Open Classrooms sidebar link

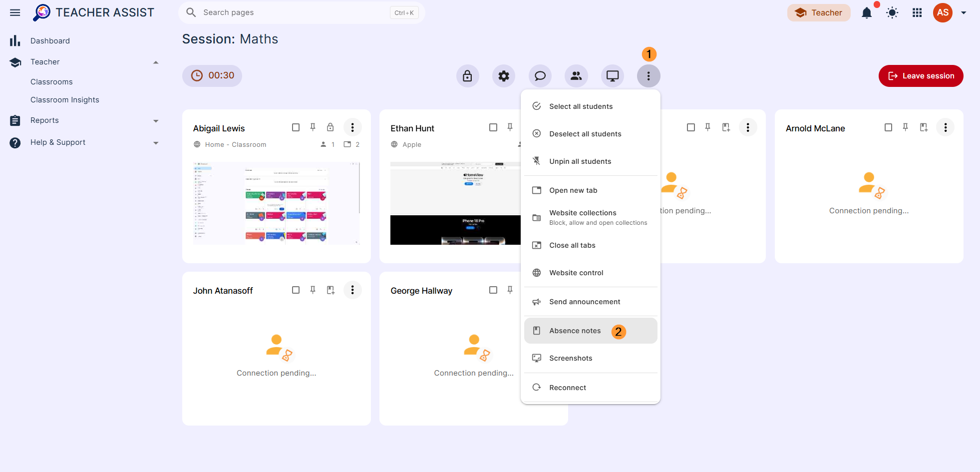click(51, 82)
